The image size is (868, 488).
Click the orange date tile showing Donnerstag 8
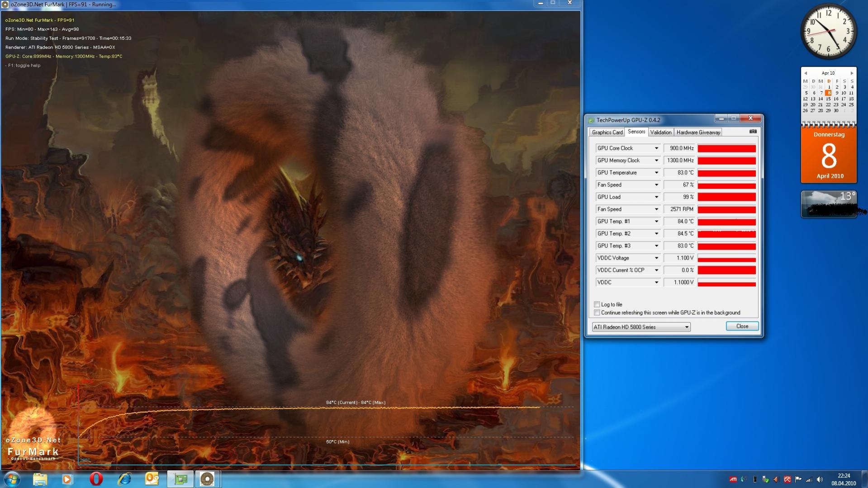point(829,156)
